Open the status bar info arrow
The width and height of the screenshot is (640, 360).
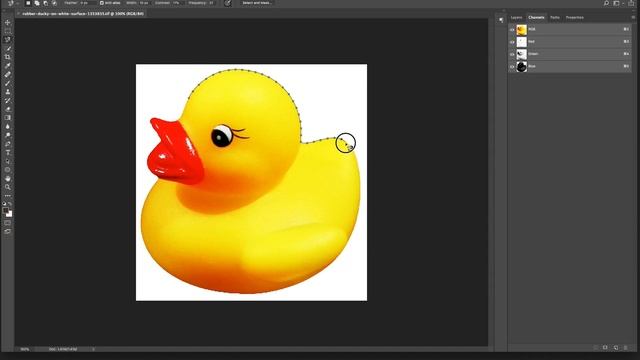[x=93, y=349]
